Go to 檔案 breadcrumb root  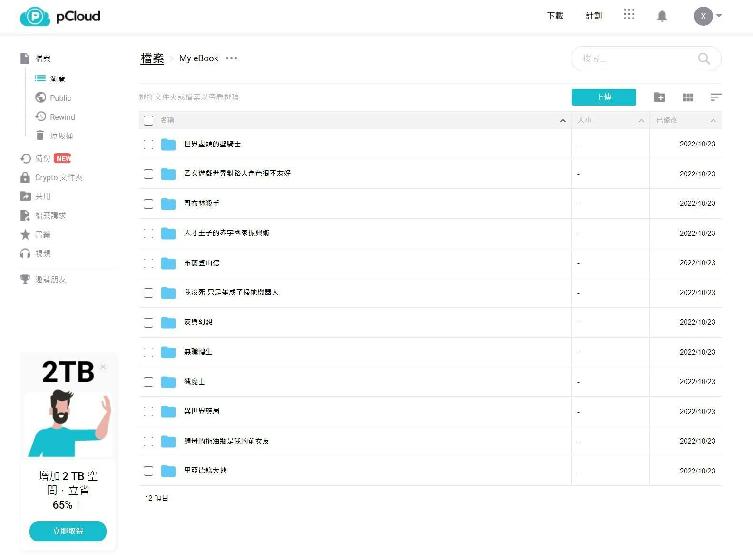coord(152,58)
